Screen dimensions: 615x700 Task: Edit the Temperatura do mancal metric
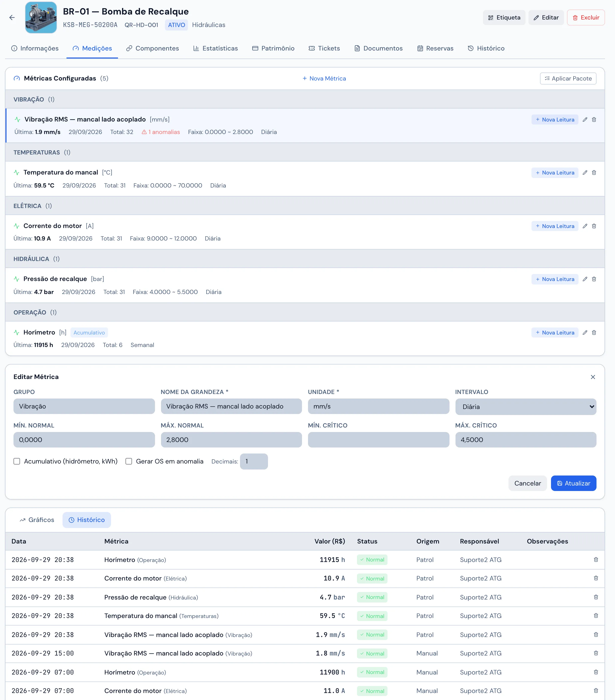[x=585, y=172]
